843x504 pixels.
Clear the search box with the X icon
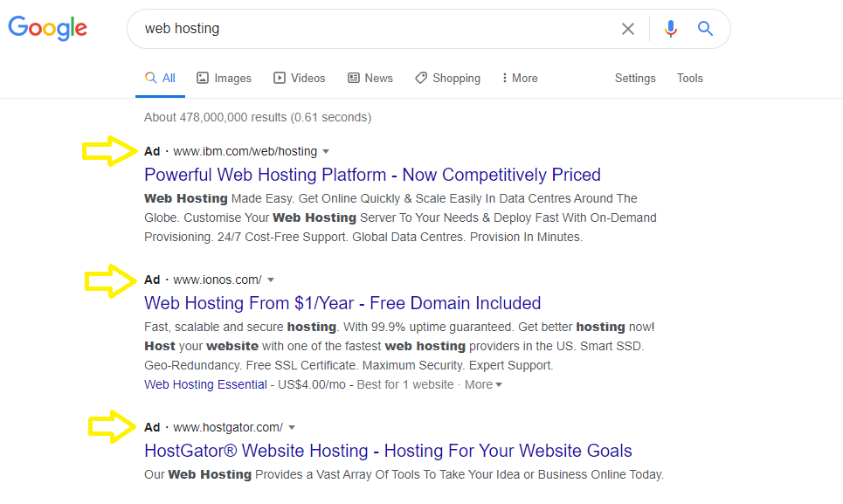tap(627, 29)
